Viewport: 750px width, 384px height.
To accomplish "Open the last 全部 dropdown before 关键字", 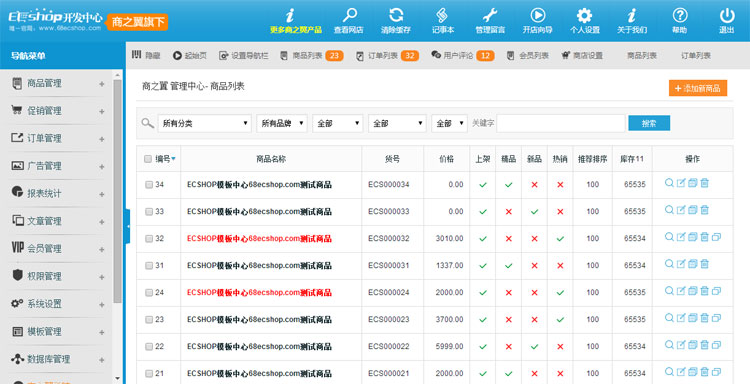I will (449, 123).
